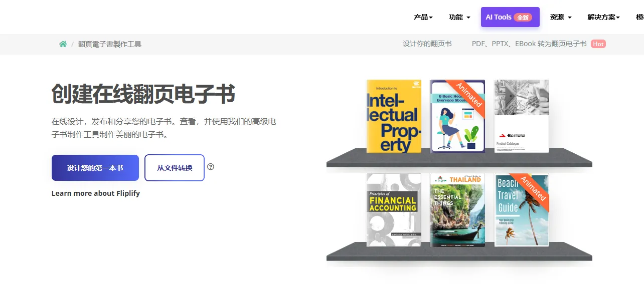
Task: Expand the 资源 dropdown menu
Action: pyautogui.click(x=561, y=17)
